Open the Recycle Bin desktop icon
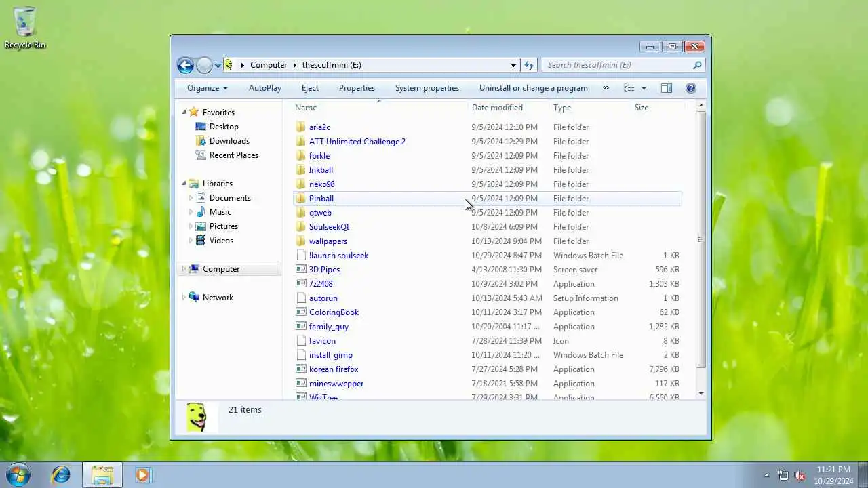Image resolution: width=868 pixels, height=488 pixels. click(25, 28)
